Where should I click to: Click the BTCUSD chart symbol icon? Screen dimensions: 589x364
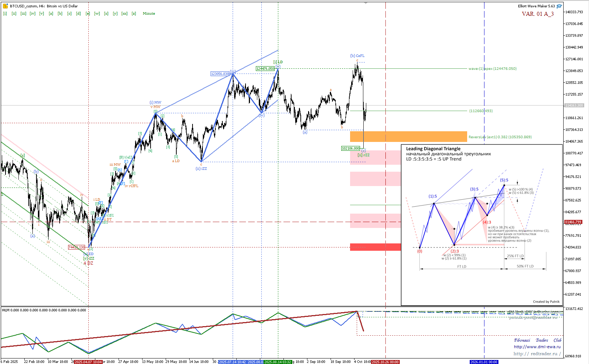point(5,6)
